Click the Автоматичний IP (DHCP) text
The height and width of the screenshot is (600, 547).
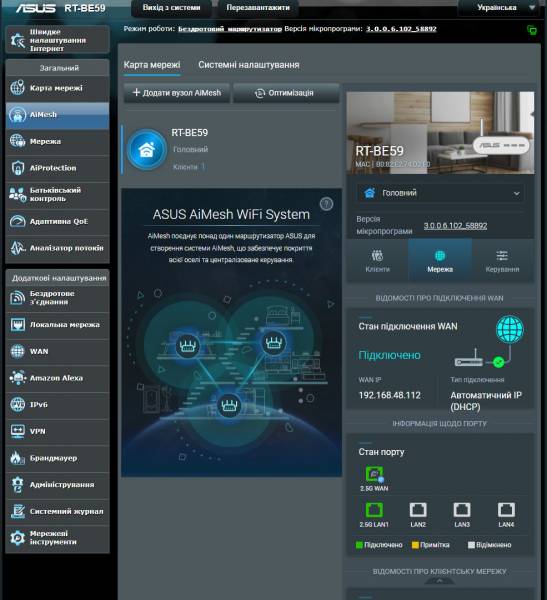pos(486,401)
